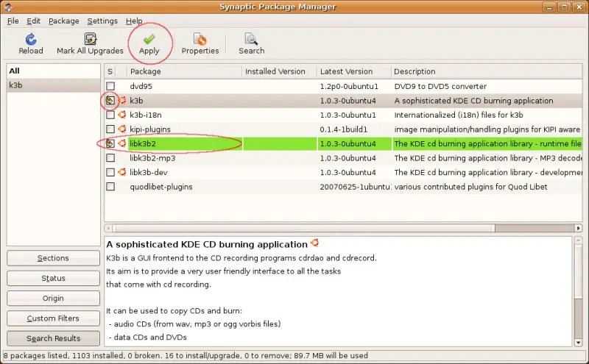This screenshot has width=589, height=364.
Task: Sort by Latest Version column header
Action: coord(353,71)
